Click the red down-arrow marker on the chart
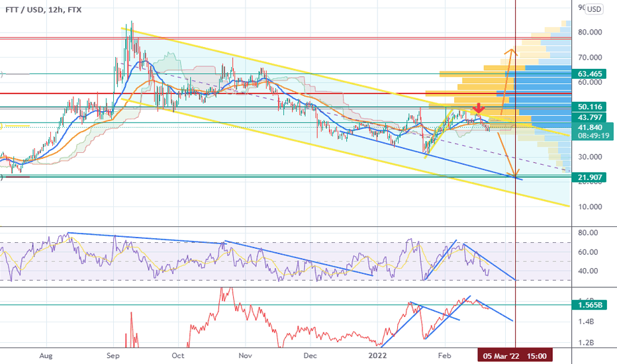The height and width of the screenshot is (364, 617). (x=479, y=109)
